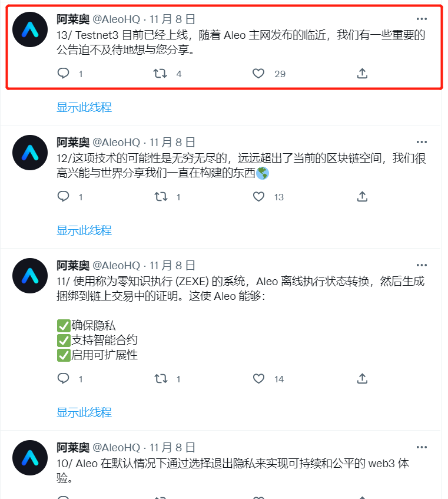This screenshot has height=499, width=448.
Task: Open more options on the 10/ tweet
Action: tap(422, 447)
